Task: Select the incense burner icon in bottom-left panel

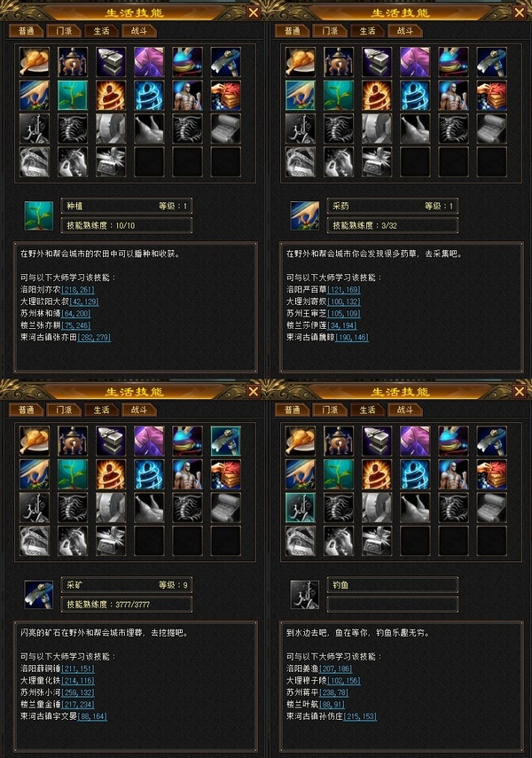Action: point(73,441)
